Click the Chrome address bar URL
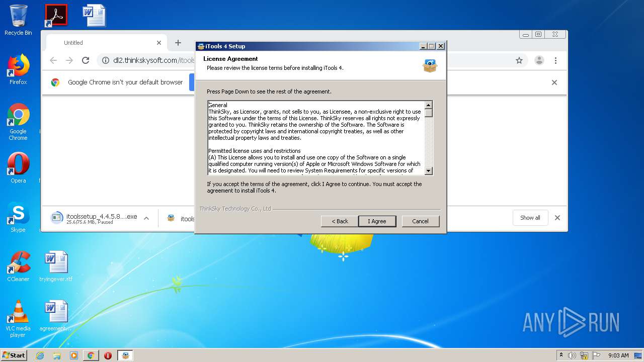This screenshot has width=644, height=362. point(154,60)
